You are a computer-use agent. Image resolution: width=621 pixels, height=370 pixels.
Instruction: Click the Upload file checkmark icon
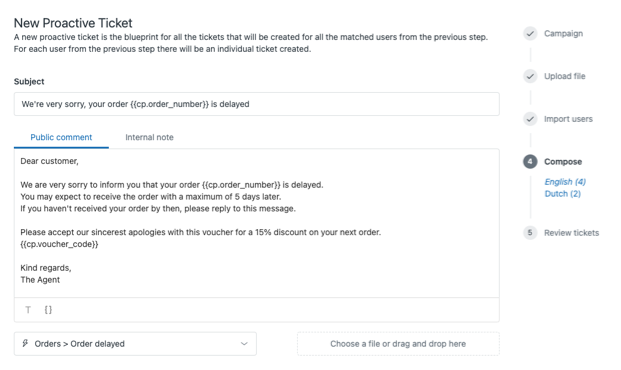[x=530, y=76]
